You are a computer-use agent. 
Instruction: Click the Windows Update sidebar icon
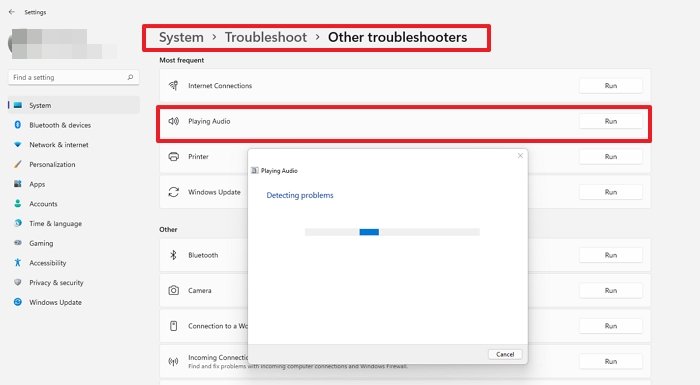[x=18, y=301]
